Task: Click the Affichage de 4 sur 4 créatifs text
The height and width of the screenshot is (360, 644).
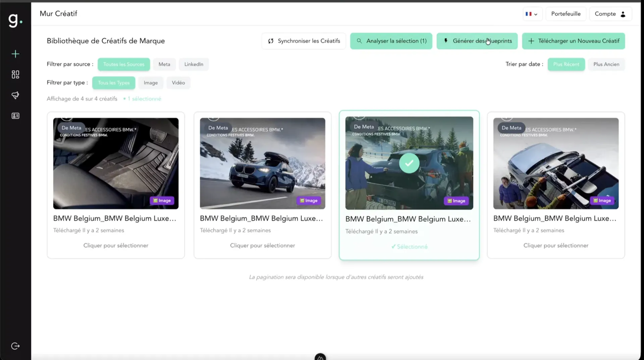Action: 82,99
